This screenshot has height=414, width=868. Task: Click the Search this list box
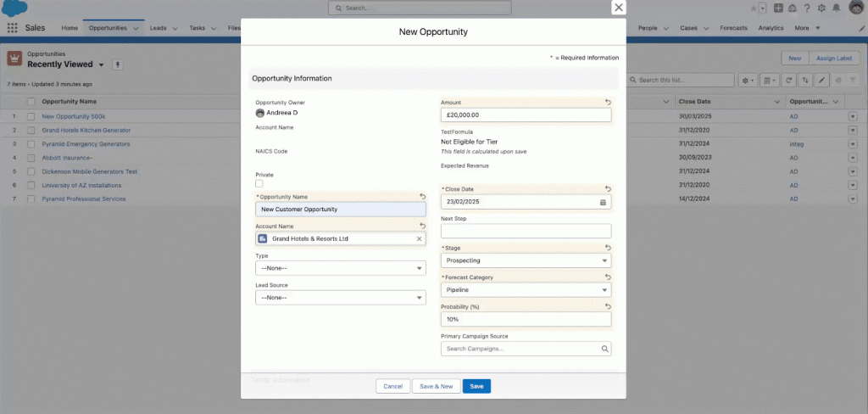pos(681,81)
